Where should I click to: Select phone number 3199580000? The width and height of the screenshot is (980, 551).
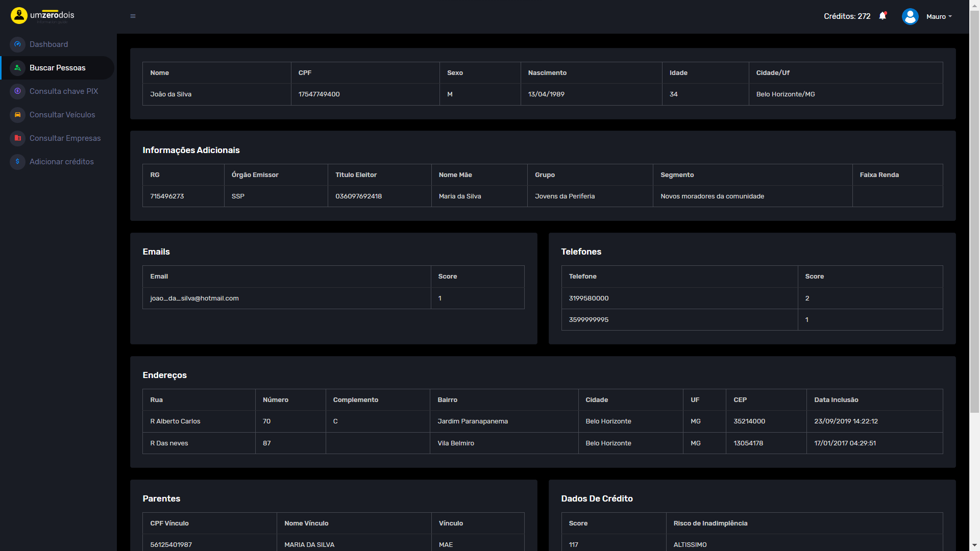[x=589, y=298]
